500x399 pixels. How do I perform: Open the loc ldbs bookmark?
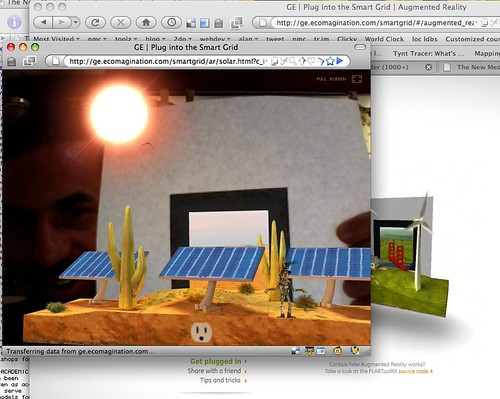(424, 39)
